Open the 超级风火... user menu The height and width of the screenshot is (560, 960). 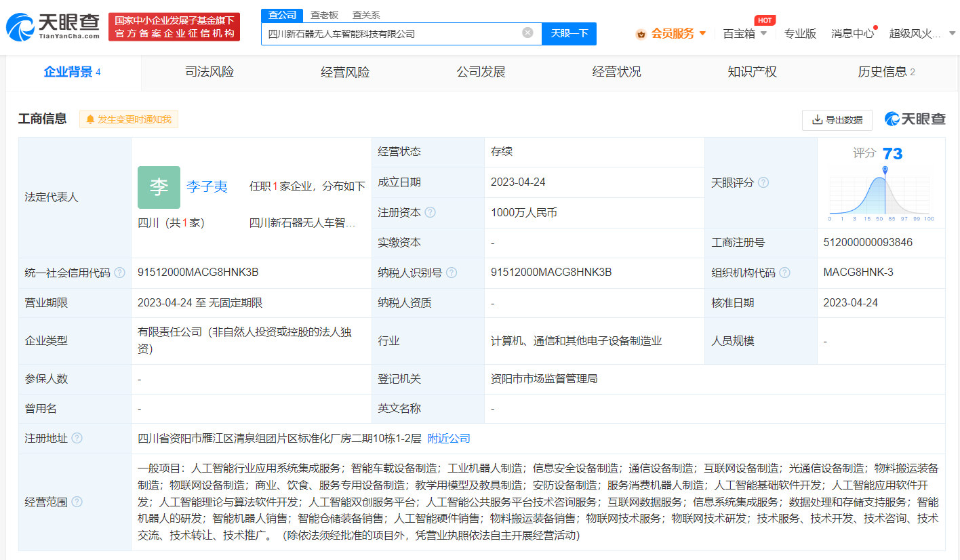click(915, 33)
